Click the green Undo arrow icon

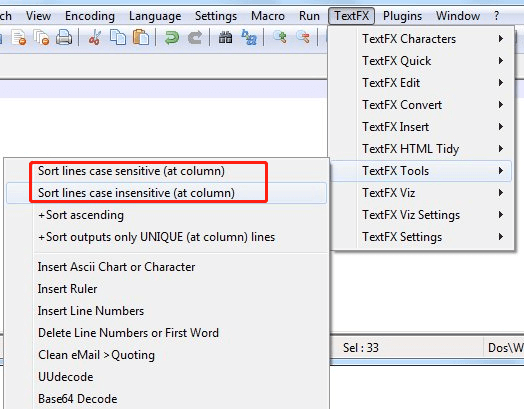point(171,37)
